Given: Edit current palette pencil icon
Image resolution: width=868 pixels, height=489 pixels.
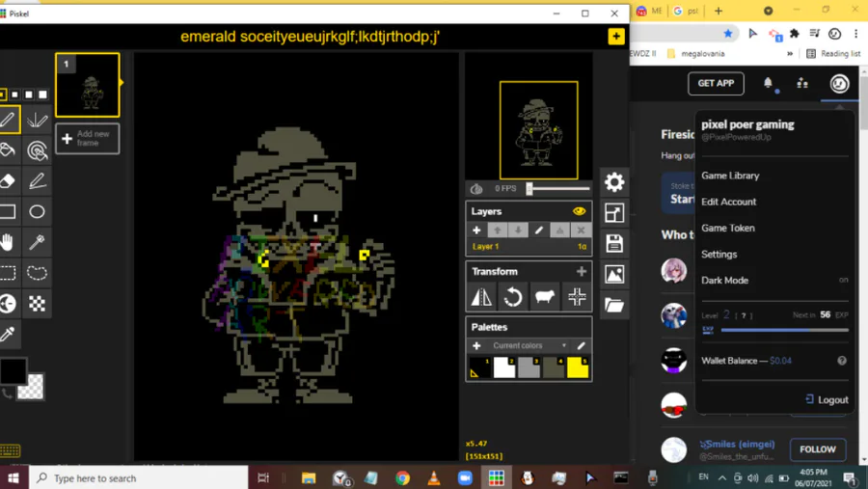Looking at the screenshot, I should coord(581,345).
